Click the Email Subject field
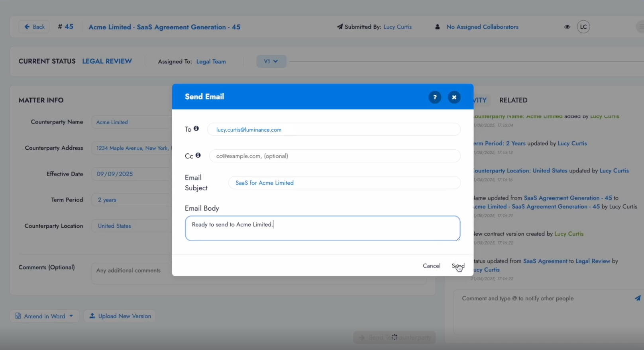 (x=344, y=183)
